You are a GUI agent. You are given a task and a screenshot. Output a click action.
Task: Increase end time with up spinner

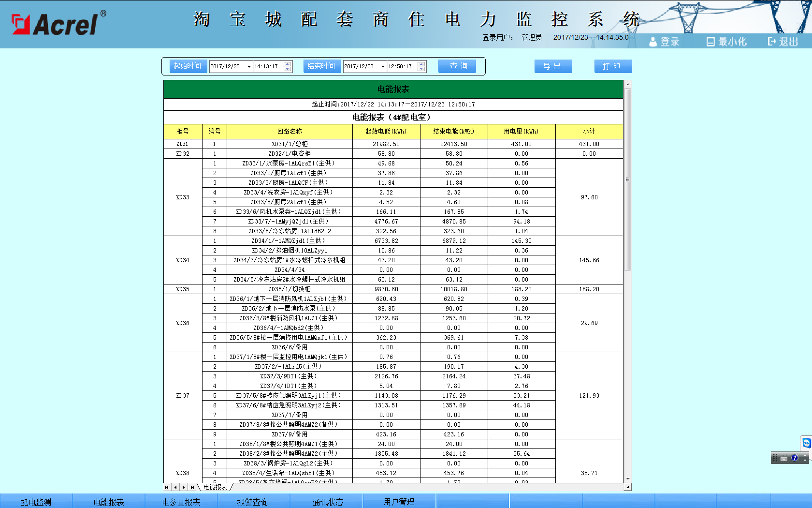pyautogui.click(x=421, y=64)
